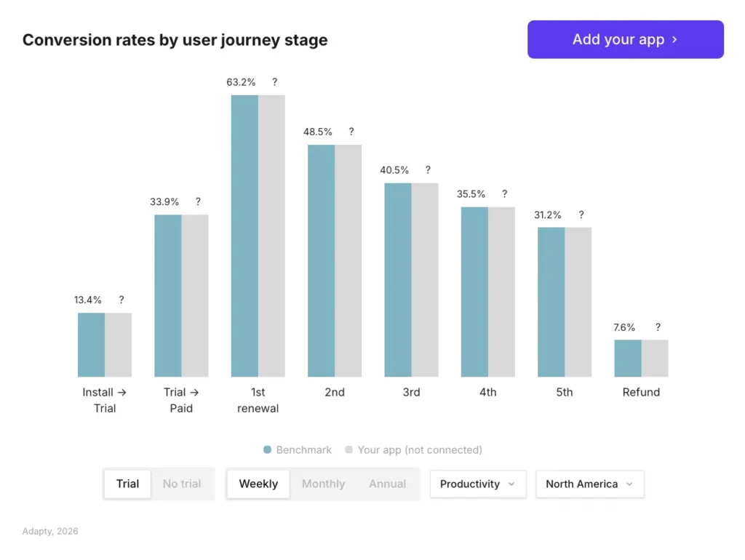Click the question mark beside 63.2%

pos(274,82)
